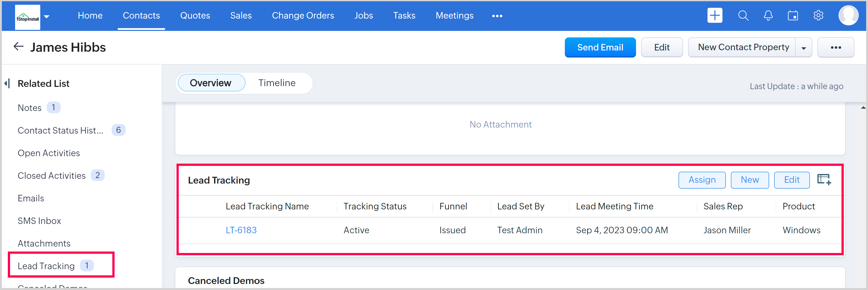Select the Overview view
The image size is (868, 290).
(x=211, y=83)
